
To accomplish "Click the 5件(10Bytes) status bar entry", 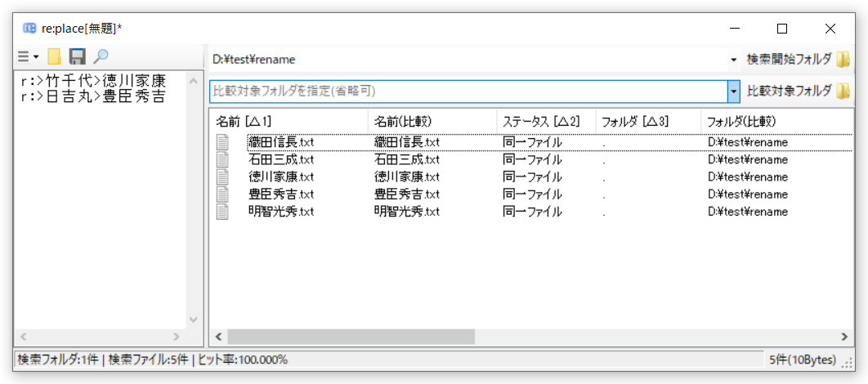I will 803,359.
